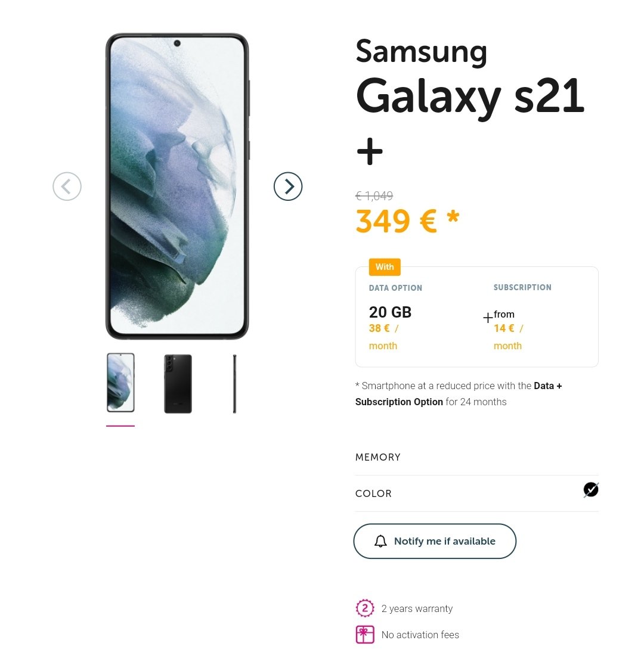Click Notify me if available button

coord(435,541)
